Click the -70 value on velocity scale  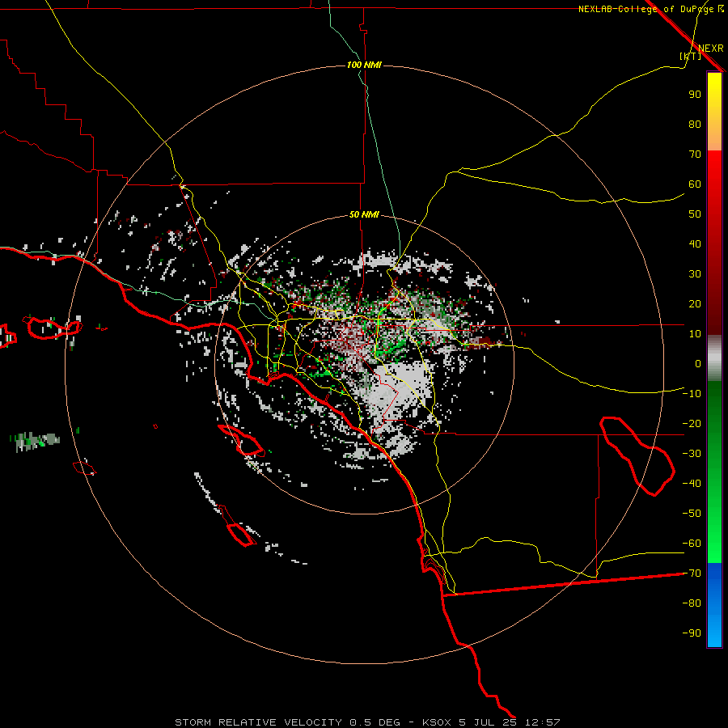click(x=692, y=574)
